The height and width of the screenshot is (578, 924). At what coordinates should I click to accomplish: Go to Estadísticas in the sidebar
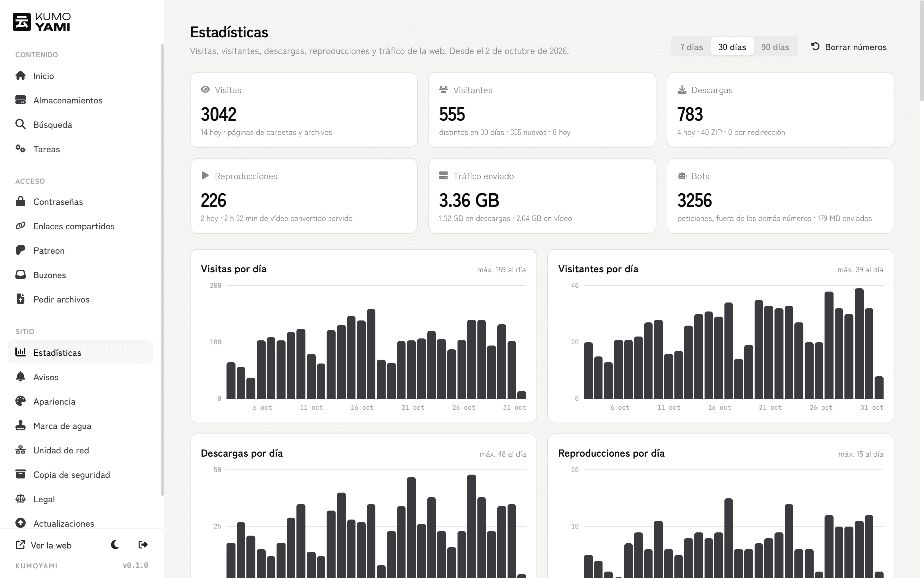[81, 353]
